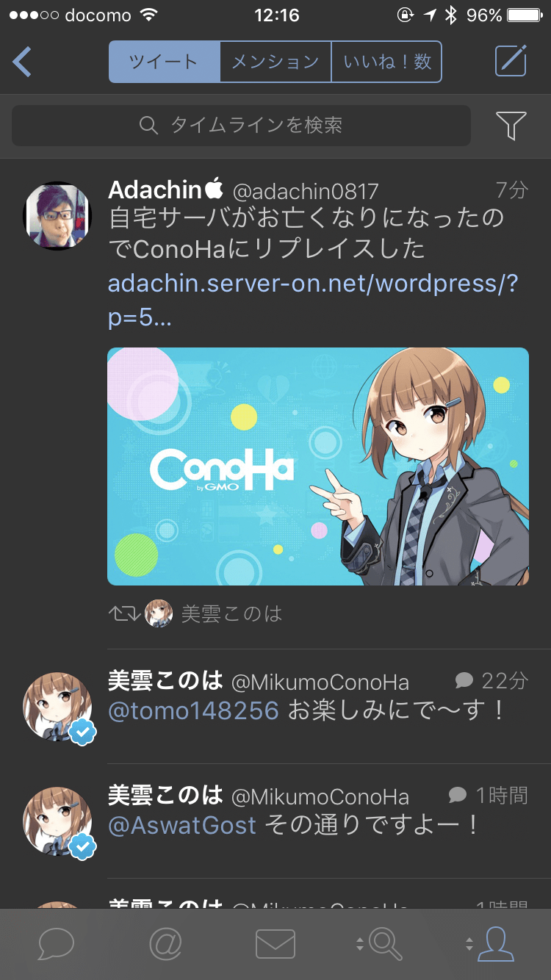Select the ツイート segment
The height and width of the screenshot is (980, 551).
click(164, 62)
